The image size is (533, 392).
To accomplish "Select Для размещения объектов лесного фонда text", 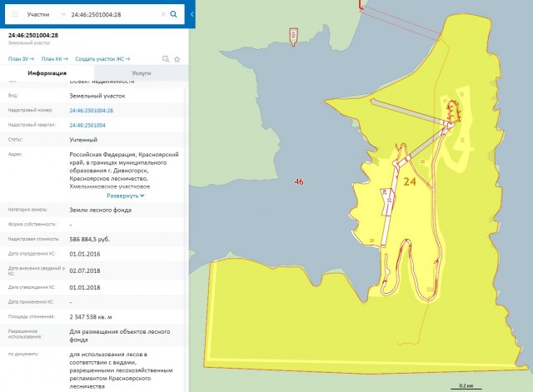I will (120, 335).
